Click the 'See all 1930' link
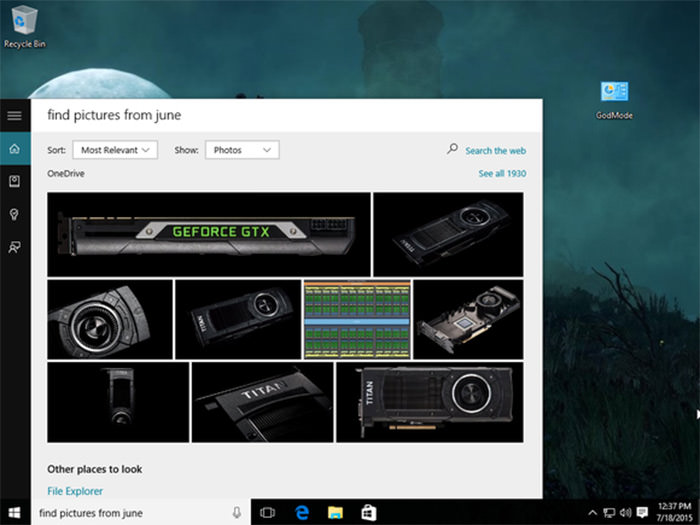The height and width of the screenshot is (525, 700). (x=502, y=174)
